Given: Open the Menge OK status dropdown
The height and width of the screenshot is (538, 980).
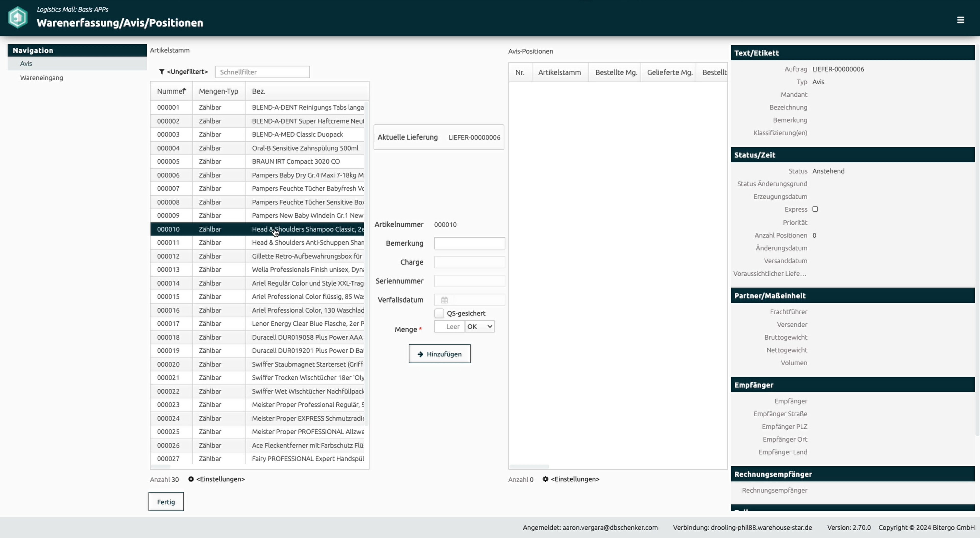Looking at the screenshot, I should pos(479,327).
